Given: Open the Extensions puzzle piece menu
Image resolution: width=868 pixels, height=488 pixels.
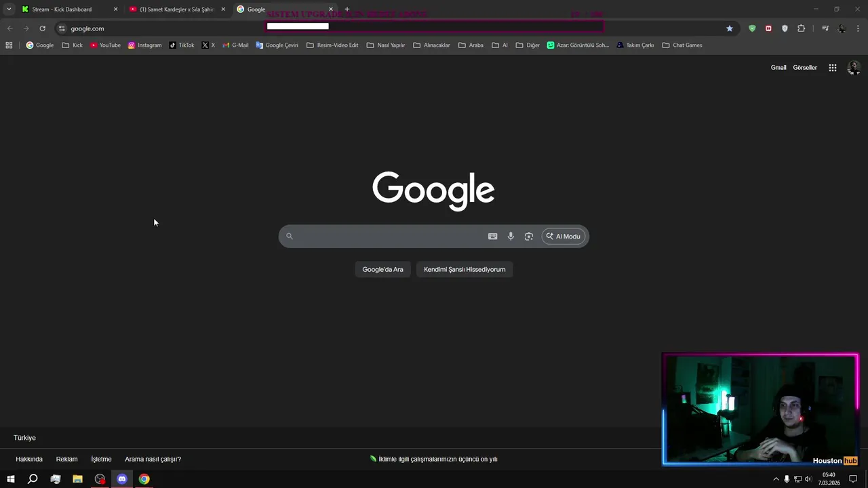Looking at the screenshot, I should [x=802, y=28].
